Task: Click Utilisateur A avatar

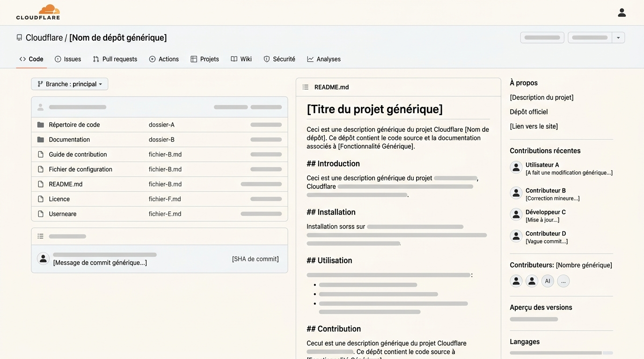Action: 516,167
